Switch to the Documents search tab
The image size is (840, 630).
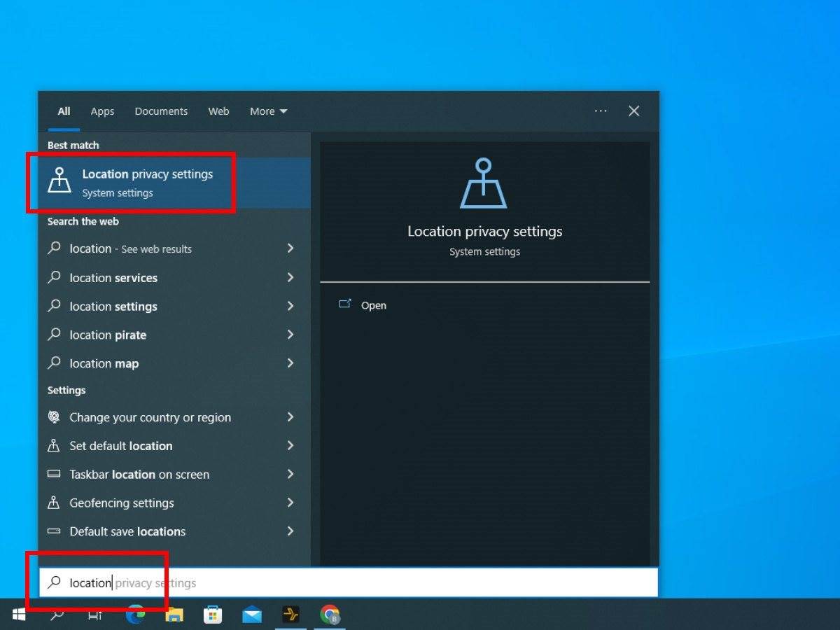click(161, 111)
